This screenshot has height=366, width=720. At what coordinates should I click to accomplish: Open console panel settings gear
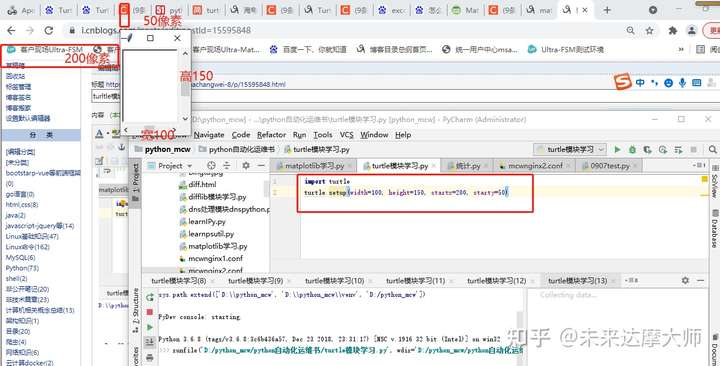[685, 280]
